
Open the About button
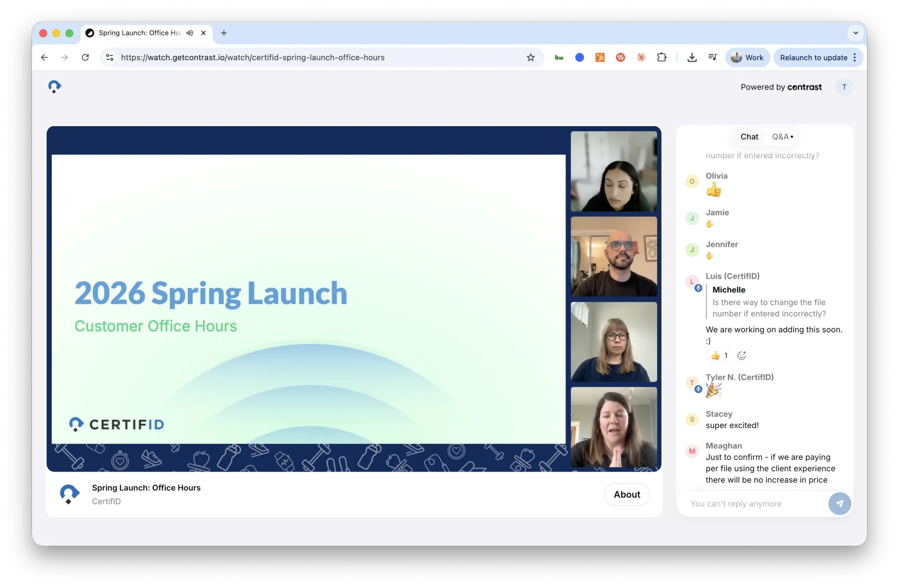coord(627,494)
